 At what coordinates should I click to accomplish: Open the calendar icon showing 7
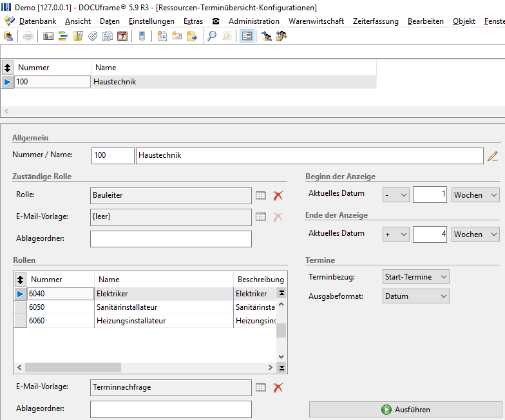pyautogui.click(x=122, y=36)
